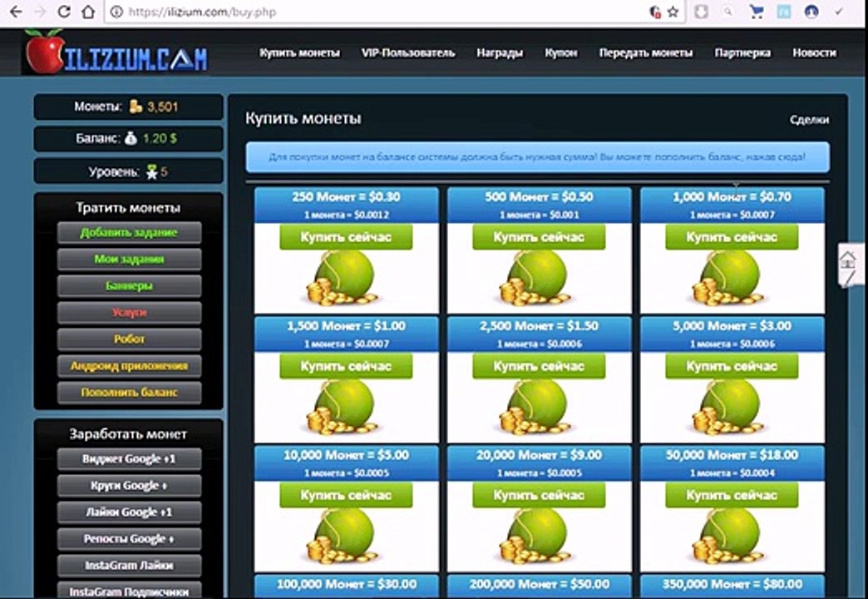Open the Сделки link
The image size is (868, 599).
809,120
